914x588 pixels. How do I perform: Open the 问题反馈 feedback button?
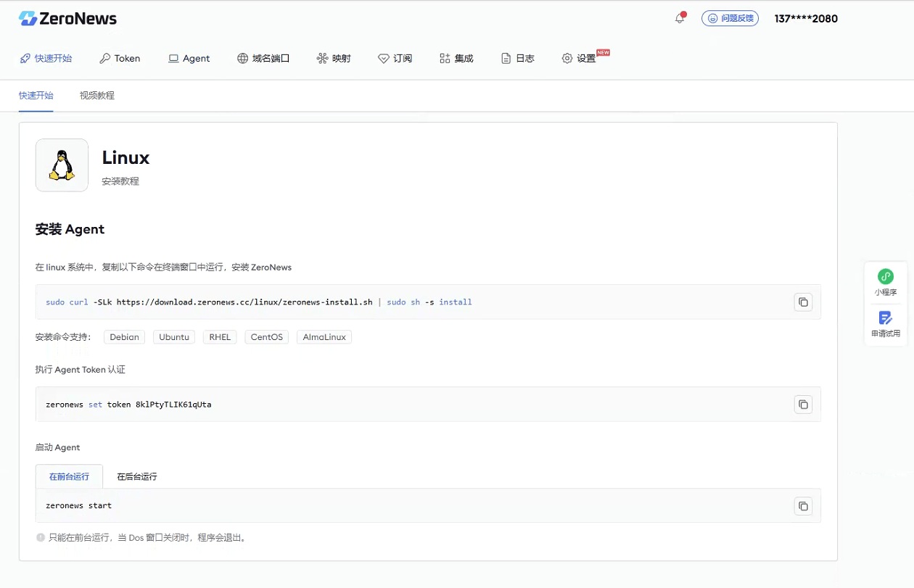click(x=730, y=18)
